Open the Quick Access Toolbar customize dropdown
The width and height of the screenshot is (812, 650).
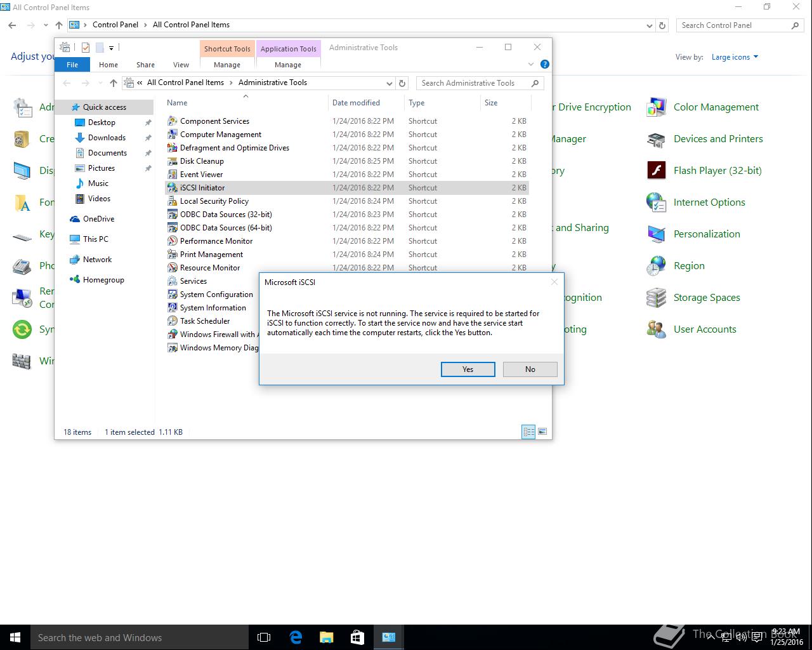[111, 48]
